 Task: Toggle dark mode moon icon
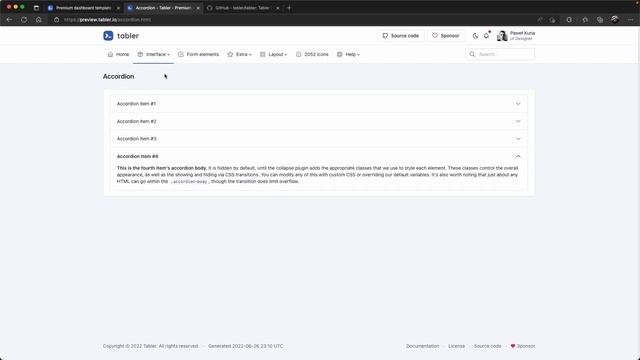click(x=475, y=36)
